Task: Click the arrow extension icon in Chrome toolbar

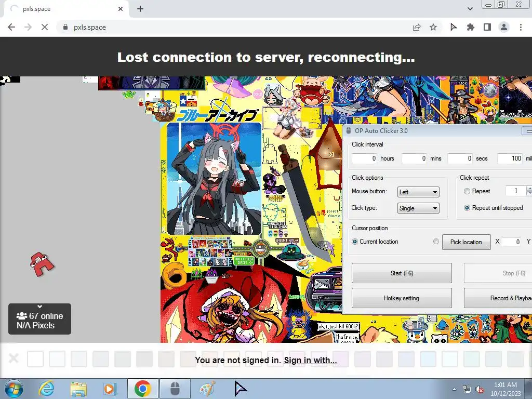Action: (x=454, y=27)
